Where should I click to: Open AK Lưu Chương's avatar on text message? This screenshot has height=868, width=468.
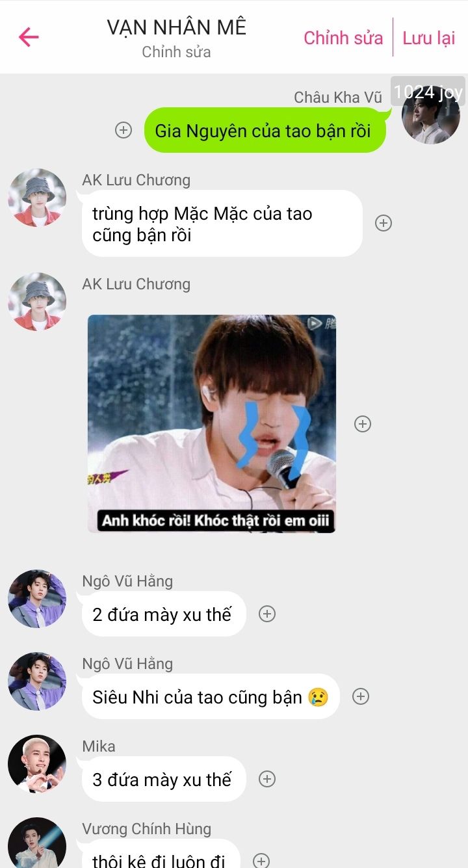click(37, 198)
